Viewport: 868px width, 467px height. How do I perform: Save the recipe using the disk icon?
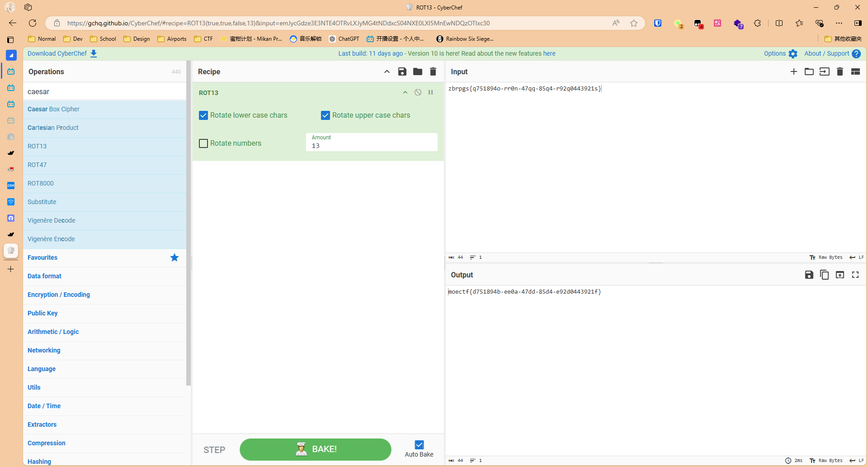click(402, 71)
